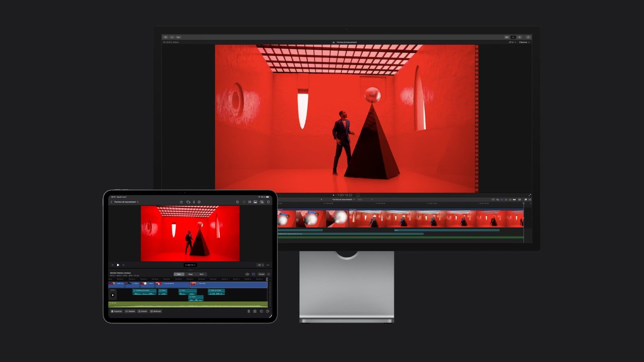Screen dimensions: 644x362
Task: Tap the microphone icon on iPad toolbar
Action: pos(194,202)
